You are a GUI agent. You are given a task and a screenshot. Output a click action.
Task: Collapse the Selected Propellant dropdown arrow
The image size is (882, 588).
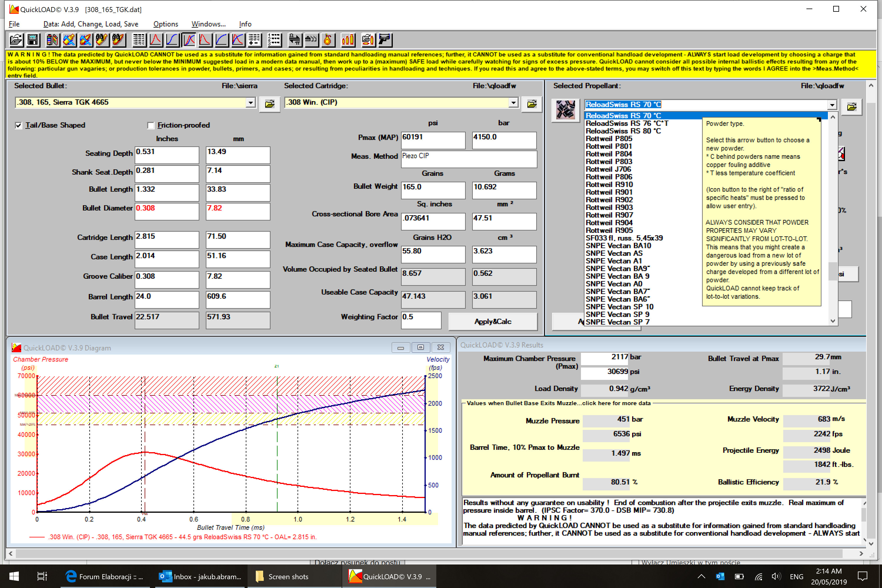pyautogui.click(x=832, y=105)
